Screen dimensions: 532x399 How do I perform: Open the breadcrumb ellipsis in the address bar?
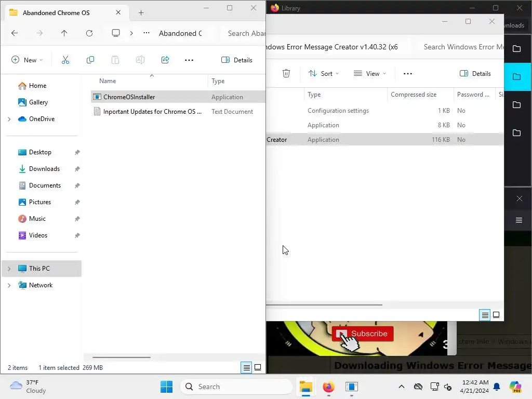(146, 33)
